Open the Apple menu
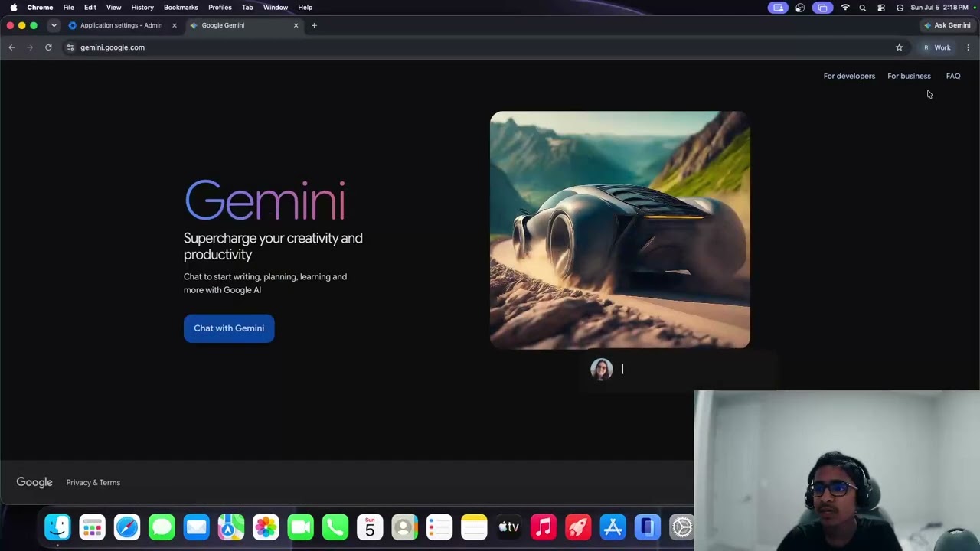This screenshot has height=551, width=980. (14, 8)
